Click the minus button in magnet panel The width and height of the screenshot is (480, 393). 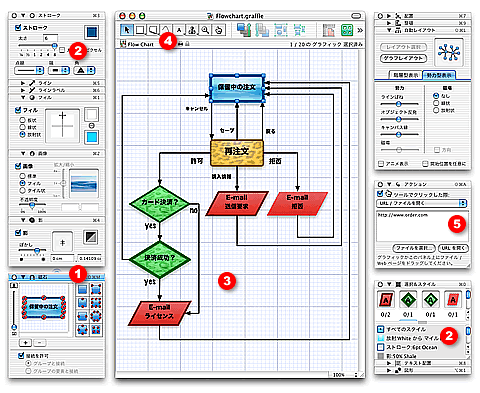(x=40, y=343)
